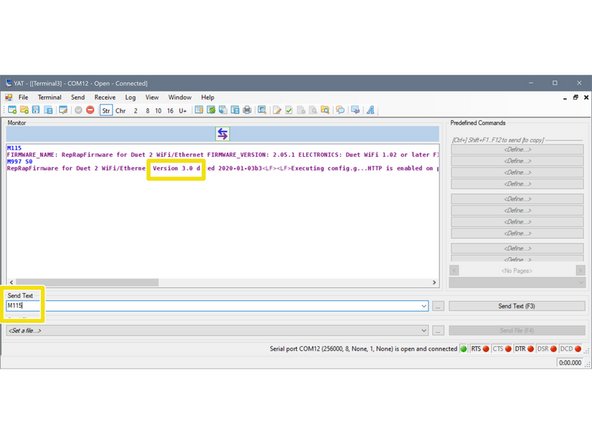Screen dimensions: 592x444
Task: Click the Open Log Folder magnifier icon
Action: [x=325, y=110]
